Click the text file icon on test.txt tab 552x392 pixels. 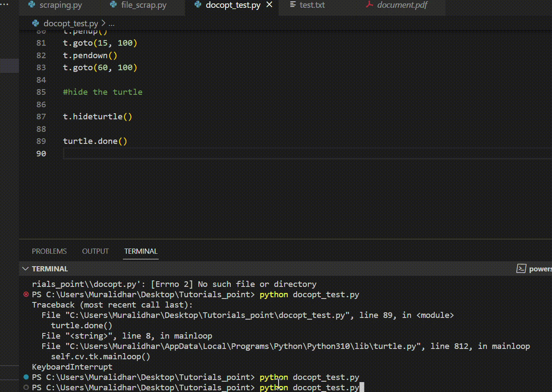coord(293,5)
